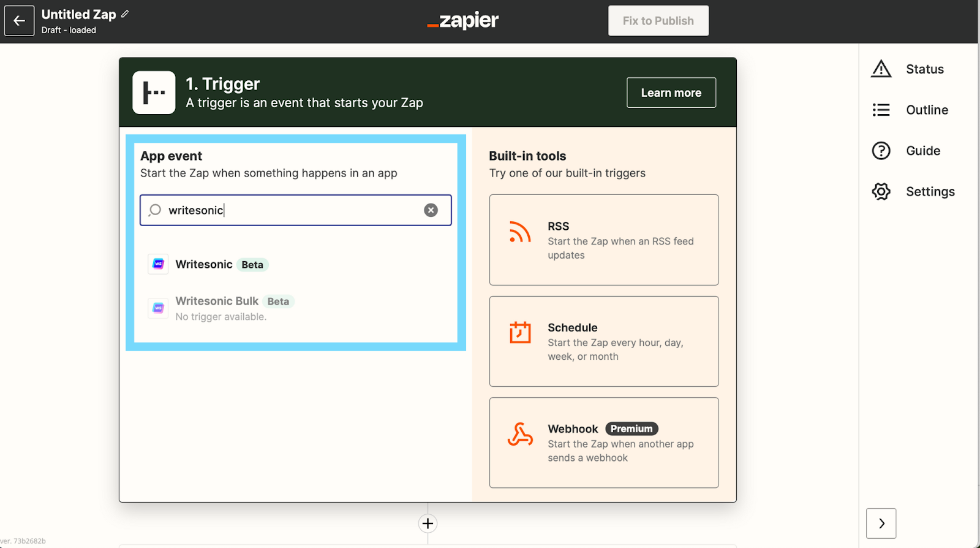Open the Status sidebar item
This screenshot has height=548, width=980.
click(x=909, y=69)
